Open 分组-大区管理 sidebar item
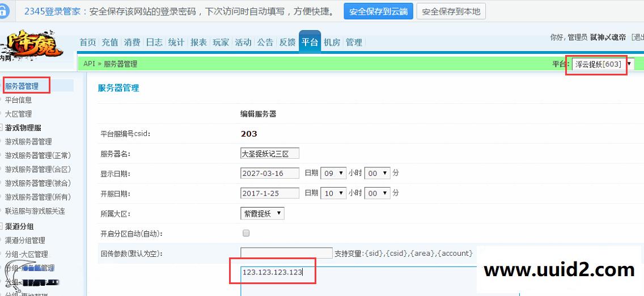 coord(26,254)
